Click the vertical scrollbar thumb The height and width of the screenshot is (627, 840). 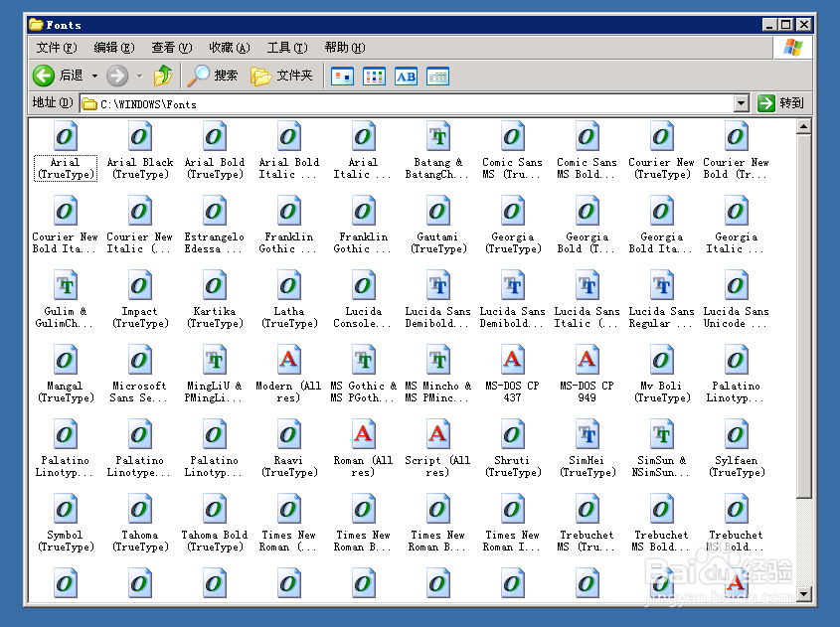[803, 316]
